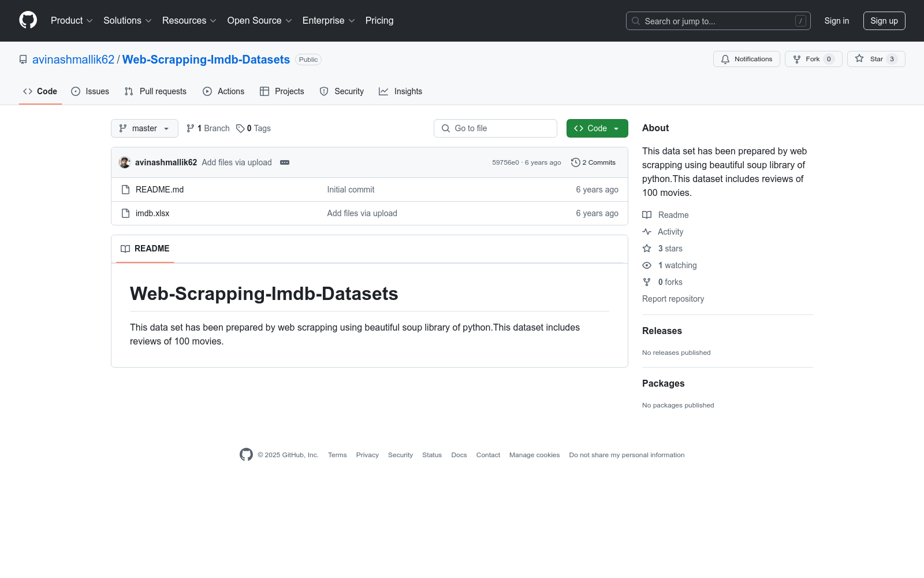Expand commit message ellipsis button

tap(285, 162)
